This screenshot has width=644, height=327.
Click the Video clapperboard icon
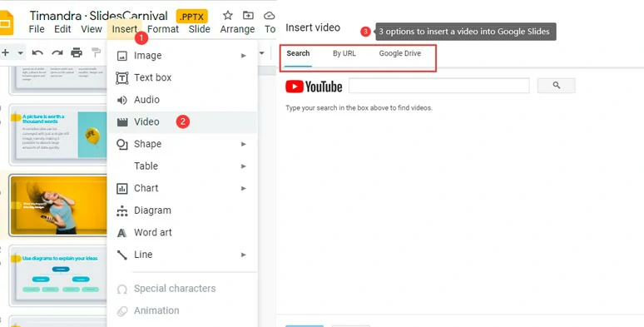click(x=122, y=122)
